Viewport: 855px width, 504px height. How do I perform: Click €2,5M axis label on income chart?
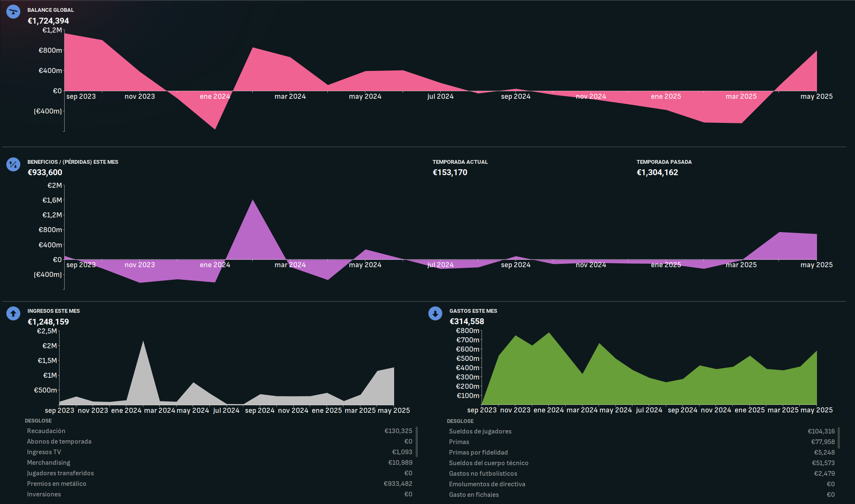click(47, 331)
